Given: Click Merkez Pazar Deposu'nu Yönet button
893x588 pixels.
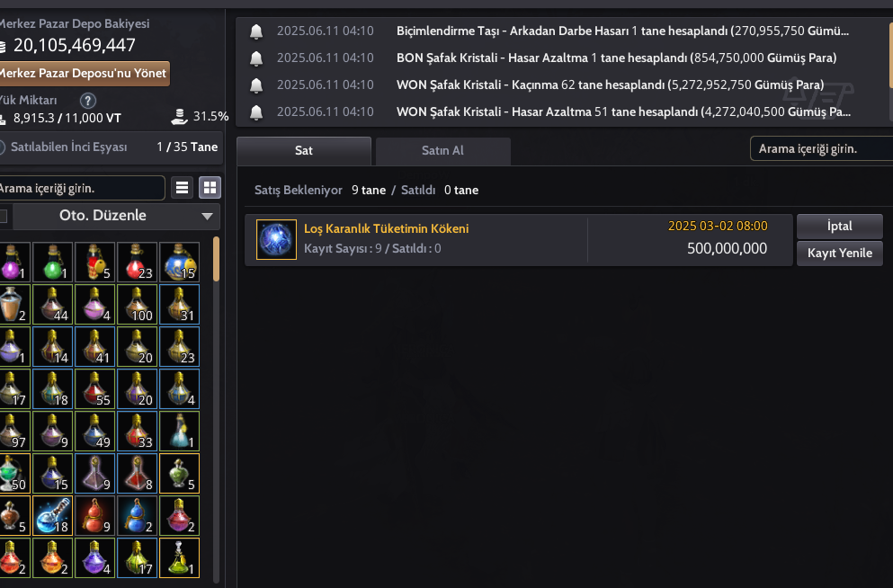Looking at the screenshot, I should point(83,74).
